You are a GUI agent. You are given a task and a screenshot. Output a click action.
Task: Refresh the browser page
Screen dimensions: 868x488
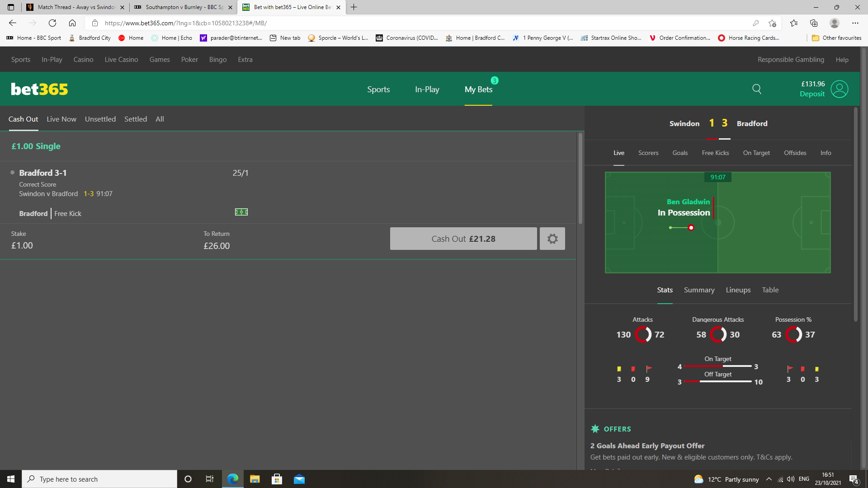(x=52, y=23)
